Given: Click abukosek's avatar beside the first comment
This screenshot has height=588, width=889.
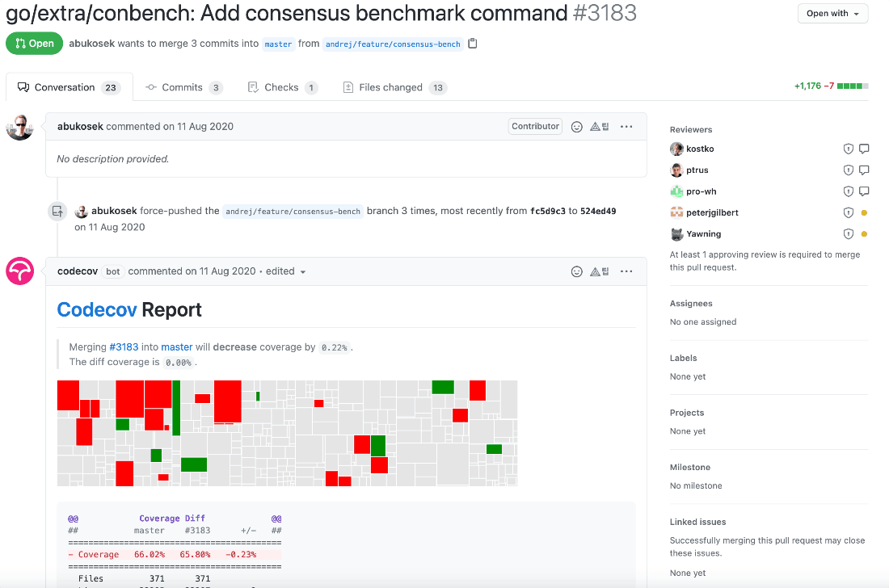Looking at the screenshot, I should click(20, 126).
